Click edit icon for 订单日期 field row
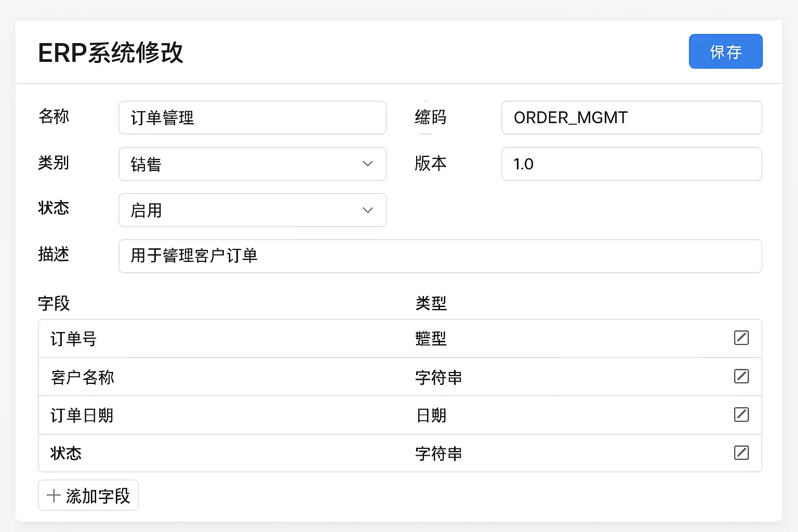The width and height of the screenshot is (798, 532). 741,415
